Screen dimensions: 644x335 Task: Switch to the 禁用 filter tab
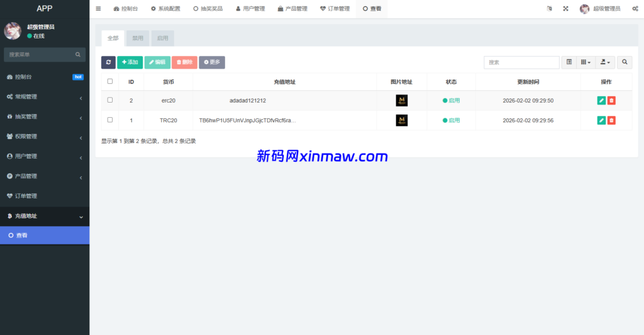click(138, 38)
